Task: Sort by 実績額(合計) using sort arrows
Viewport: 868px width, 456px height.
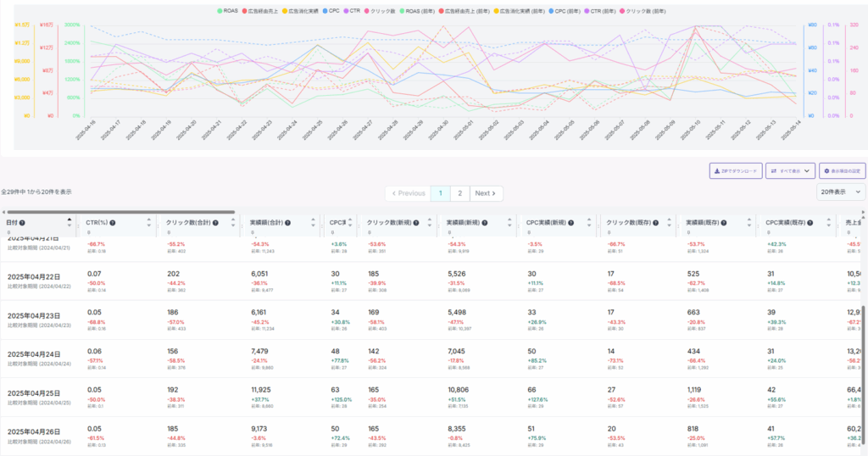Action: point(312,223)
